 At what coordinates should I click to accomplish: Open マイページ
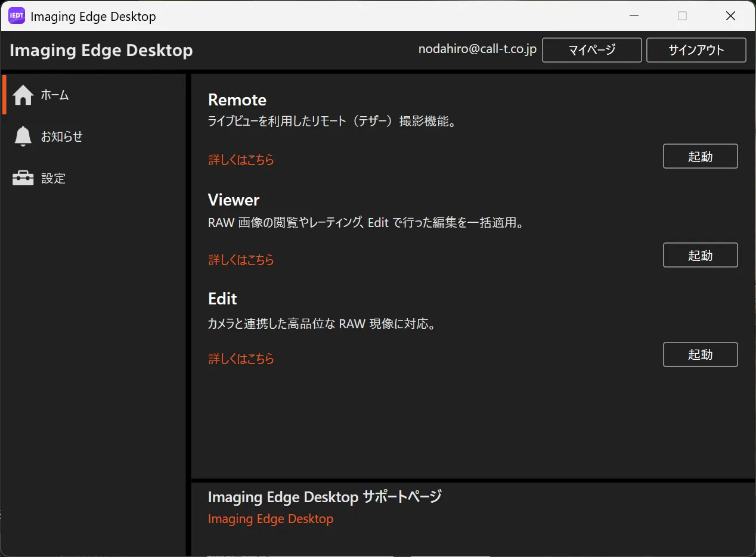[x=591, y=50]
